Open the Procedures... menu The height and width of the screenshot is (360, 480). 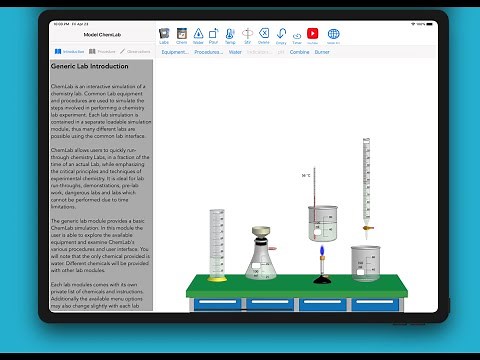[209, 52]
